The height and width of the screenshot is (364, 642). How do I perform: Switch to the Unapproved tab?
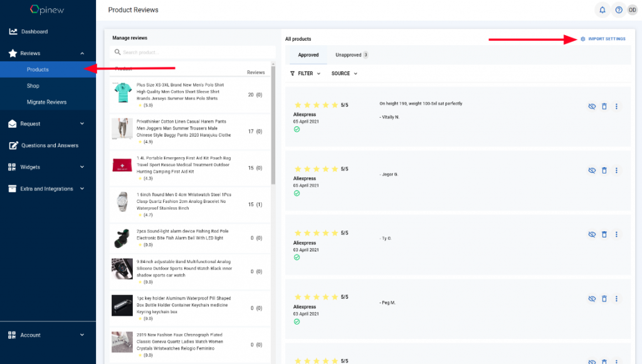(351, 55)
